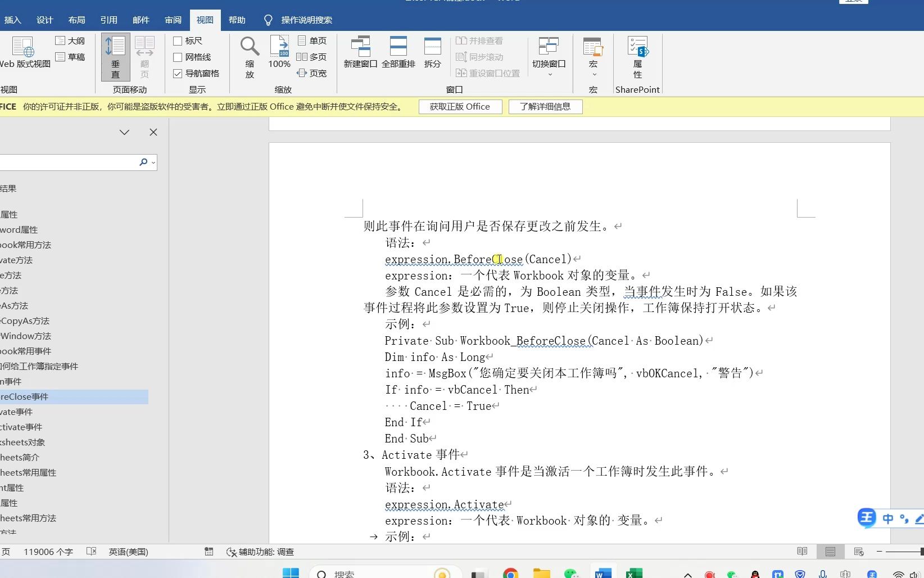Enable the 标尺 ruler checkbox

click(x=178, y=40)
